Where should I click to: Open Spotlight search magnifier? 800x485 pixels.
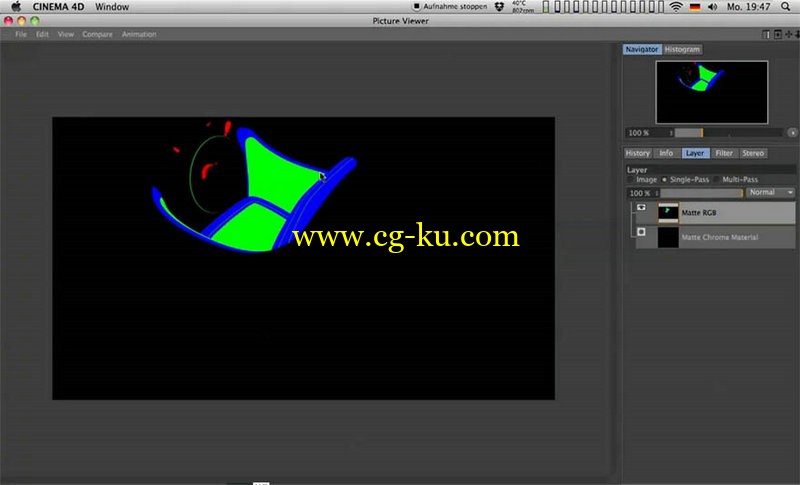(x=786, y=7)
